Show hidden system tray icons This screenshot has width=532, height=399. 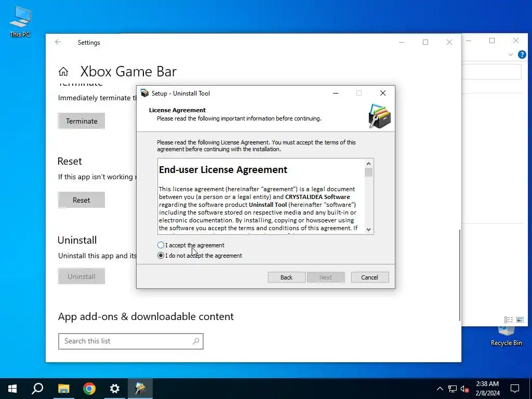click(440, 389)
